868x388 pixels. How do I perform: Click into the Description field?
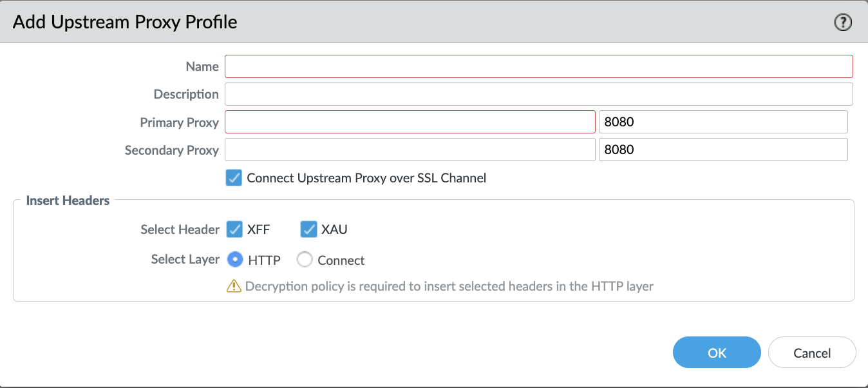click(538, 94)
